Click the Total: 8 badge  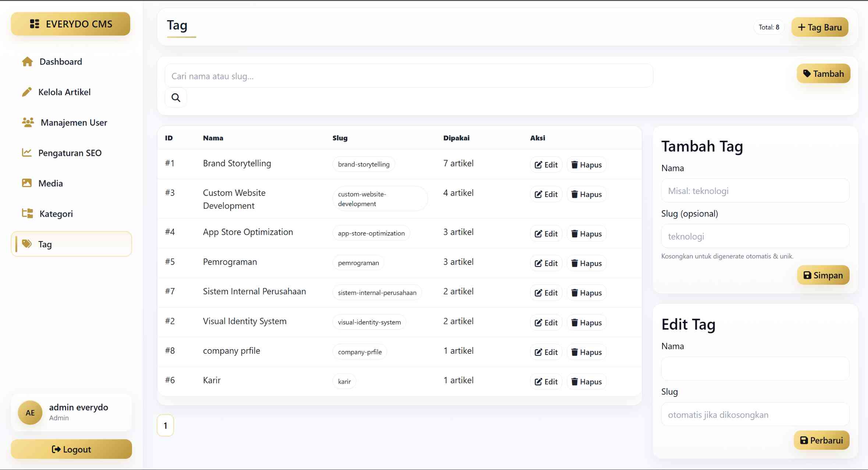point(769,27)
